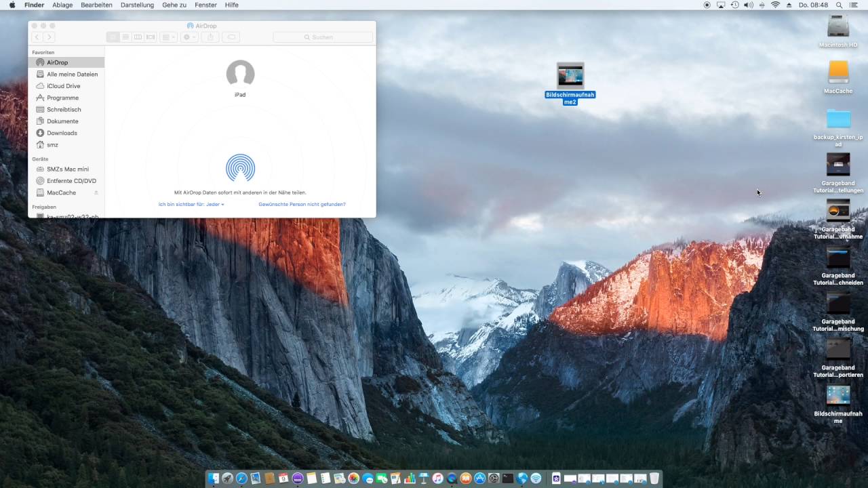Eject the MacCache volume in sidebar

[96, 192]
